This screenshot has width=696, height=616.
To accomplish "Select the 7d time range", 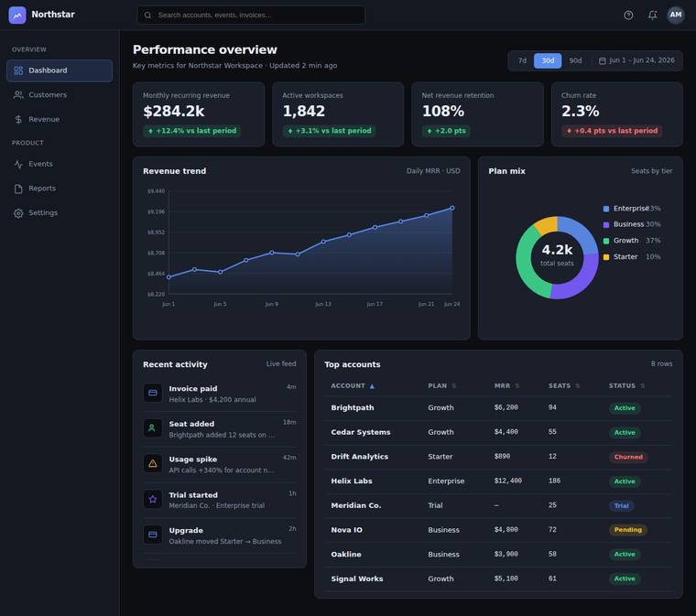I will pyautogui.click(x=522, y=60).
